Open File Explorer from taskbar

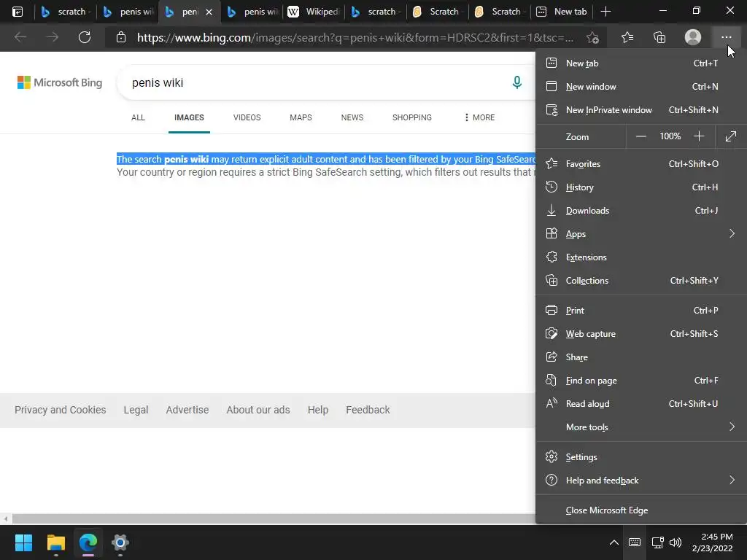point(55,542)
